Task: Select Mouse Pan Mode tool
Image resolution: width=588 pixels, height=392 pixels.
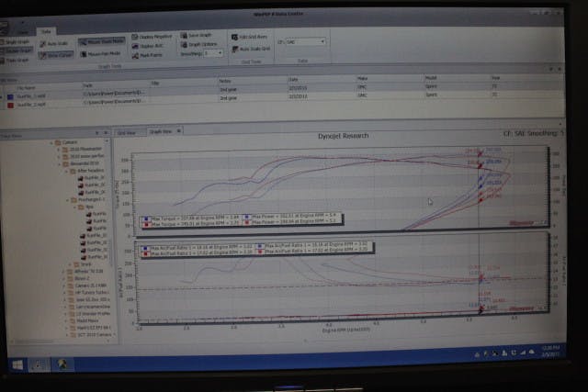Action: coord(107,53)
